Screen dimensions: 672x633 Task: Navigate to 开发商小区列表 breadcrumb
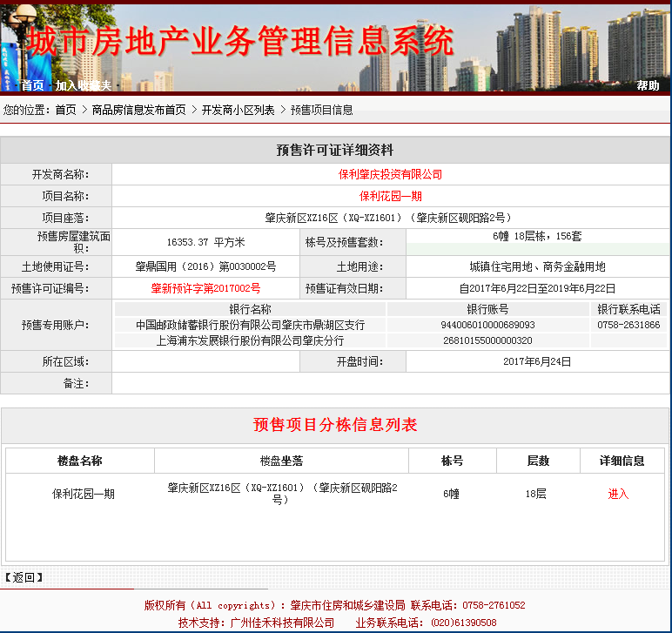238,110
